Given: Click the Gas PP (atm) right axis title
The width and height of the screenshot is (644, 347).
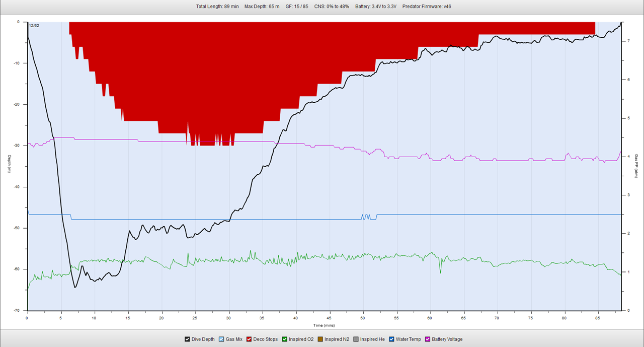Looking at the screenshot, I should point(636,167).
